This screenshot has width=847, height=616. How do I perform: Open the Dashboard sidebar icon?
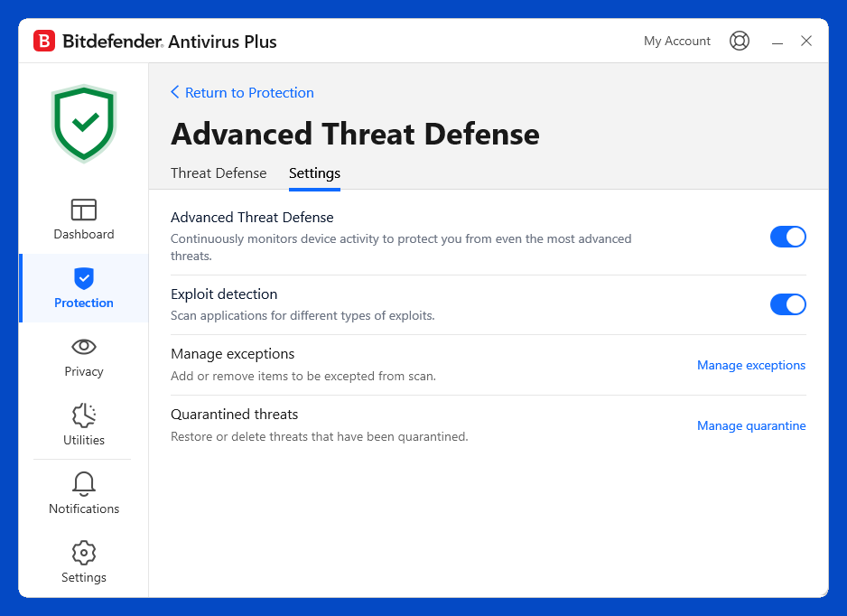[x=84, y=210]
